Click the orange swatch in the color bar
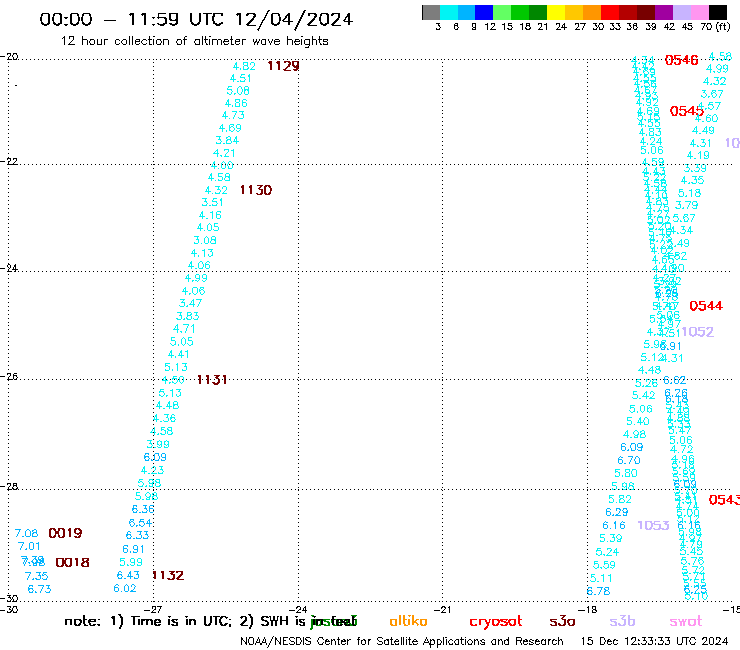 click(x=591, y=12)
